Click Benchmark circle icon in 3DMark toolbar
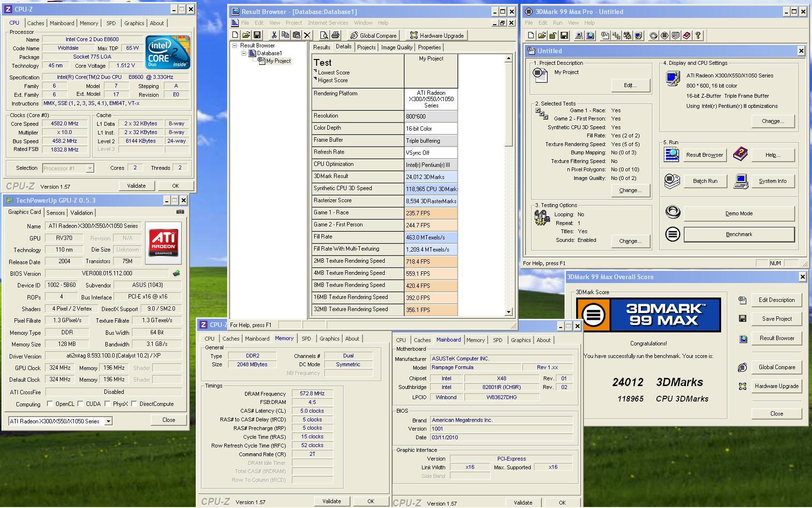 (665, 35)
